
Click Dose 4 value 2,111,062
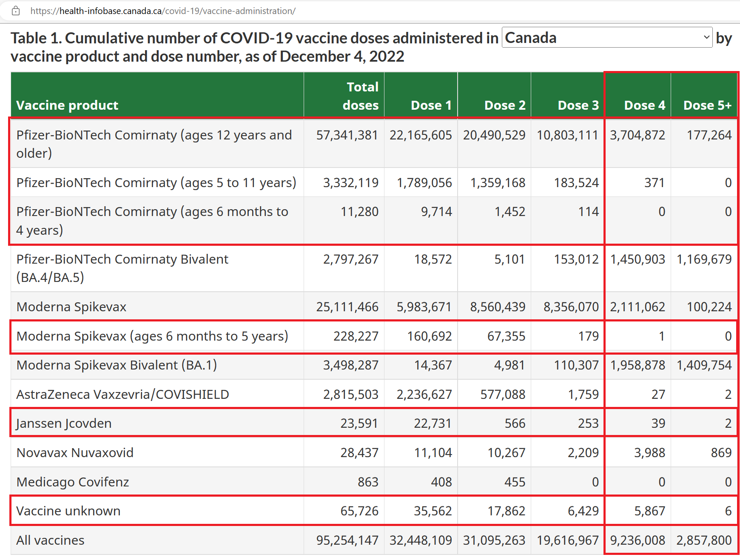(638, 307)
